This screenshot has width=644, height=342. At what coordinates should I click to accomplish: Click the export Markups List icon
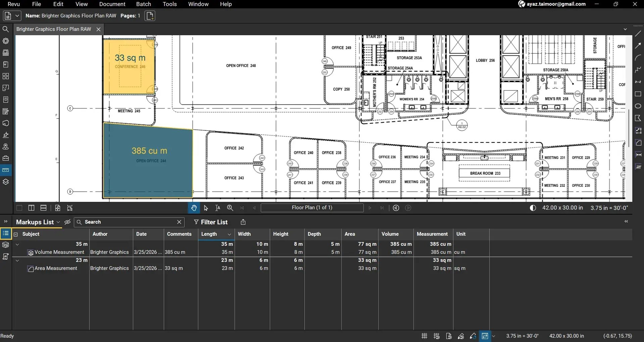coord(243,222)
